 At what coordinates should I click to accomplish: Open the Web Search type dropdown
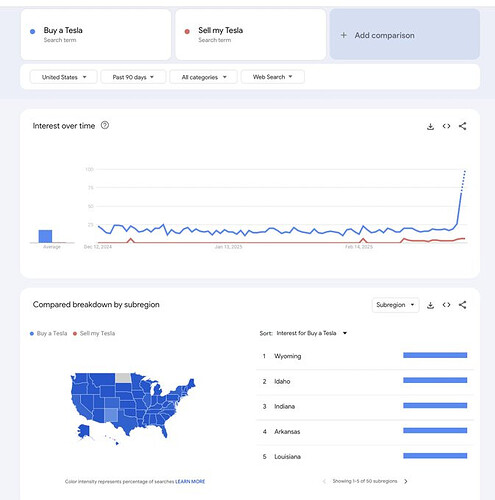[x=273, y=77]
